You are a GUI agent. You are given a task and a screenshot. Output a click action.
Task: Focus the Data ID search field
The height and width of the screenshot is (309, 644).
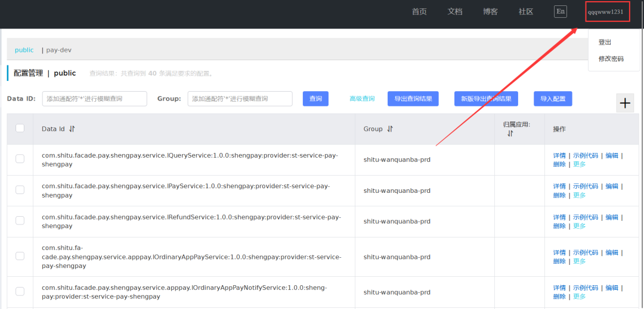coord(94,99)
